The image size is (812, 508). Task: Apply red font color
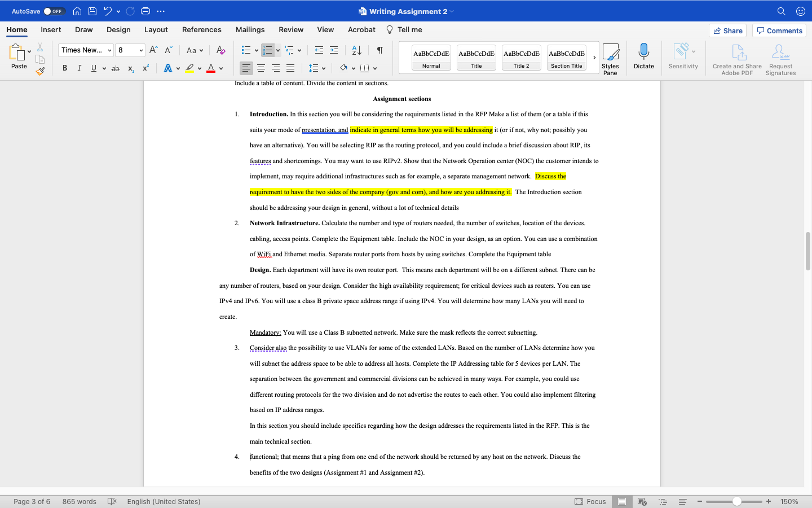pyautogui.click(x=211, y=68)
